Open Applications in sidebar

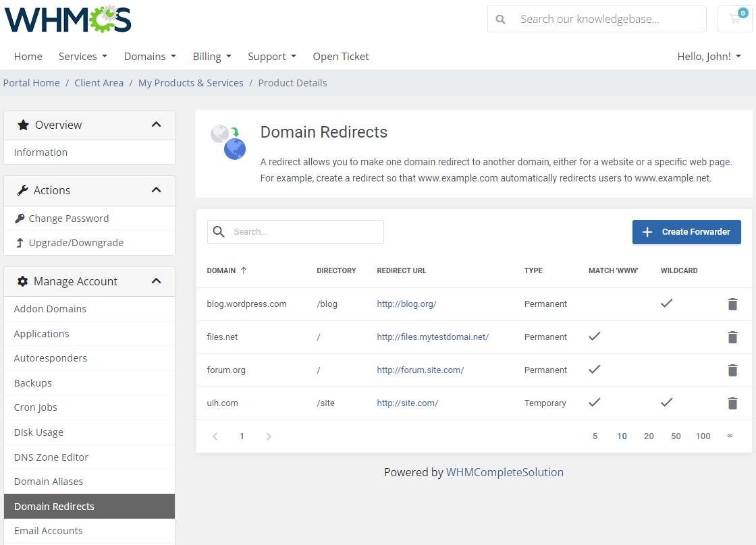tap(89, 334)
